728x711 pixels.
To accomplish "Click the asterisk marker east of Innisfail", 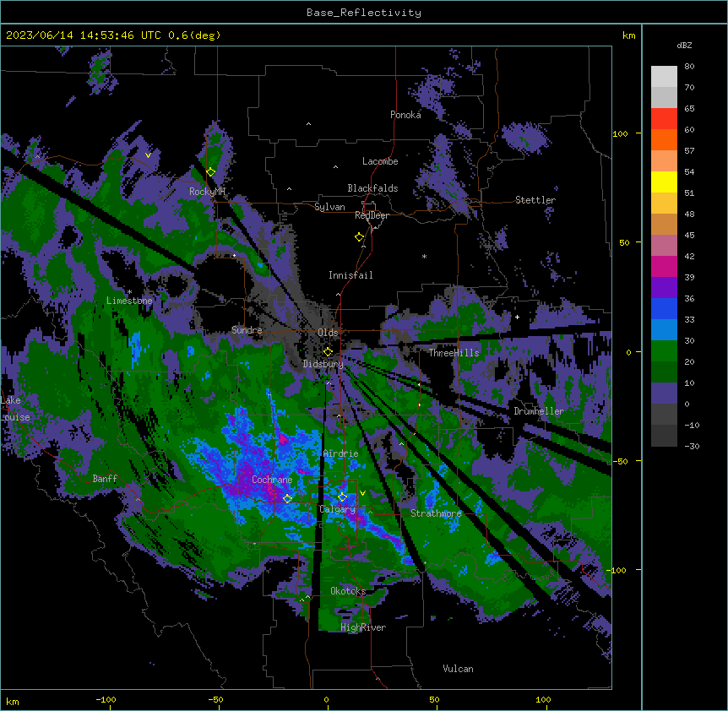I will pyautogui.click(x=424, y=256).
